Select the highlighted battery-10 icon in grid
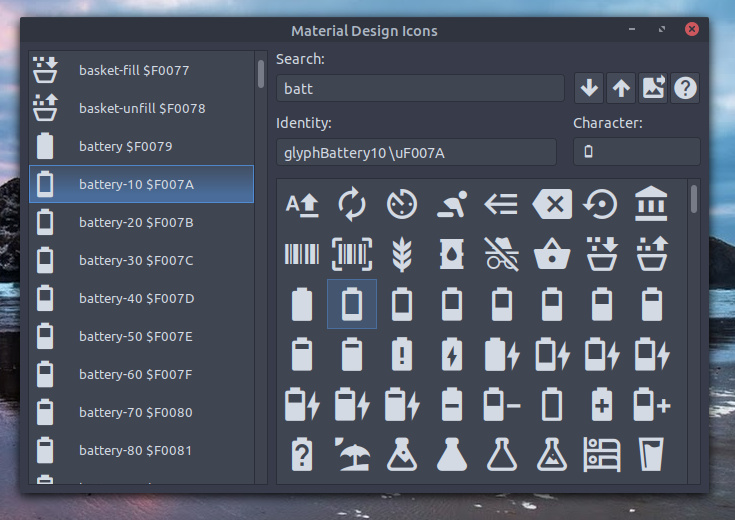This screenshot has width=735, height=520. (352, 304)
